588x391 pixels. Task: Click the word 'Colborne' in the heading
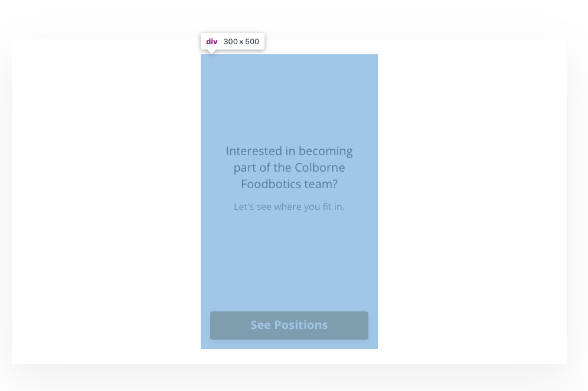point(319,168)
